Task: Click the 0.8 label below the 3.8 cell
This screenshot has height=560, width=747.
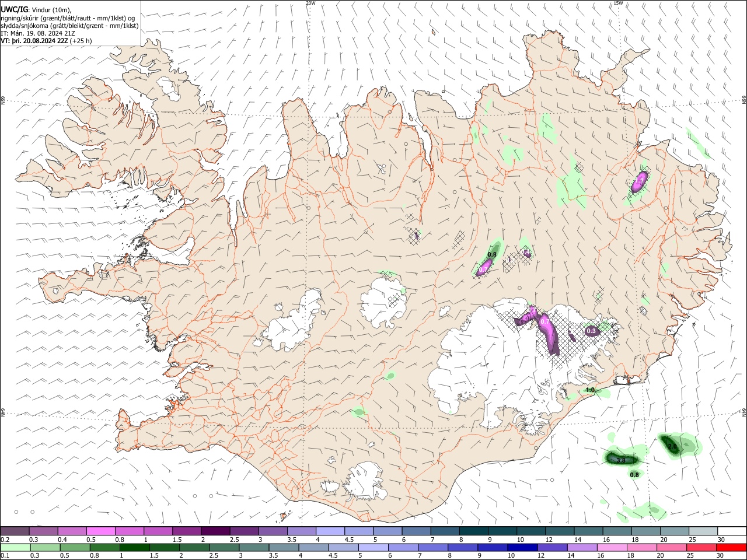Action: (634, 475)
